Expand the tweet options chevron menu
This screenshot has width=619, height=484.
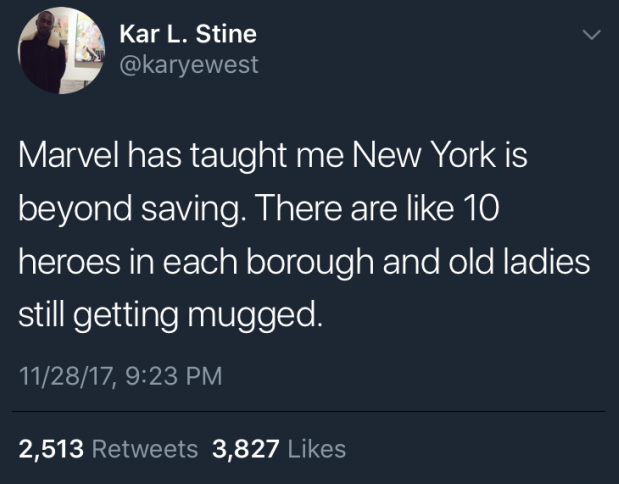[592, 35]
